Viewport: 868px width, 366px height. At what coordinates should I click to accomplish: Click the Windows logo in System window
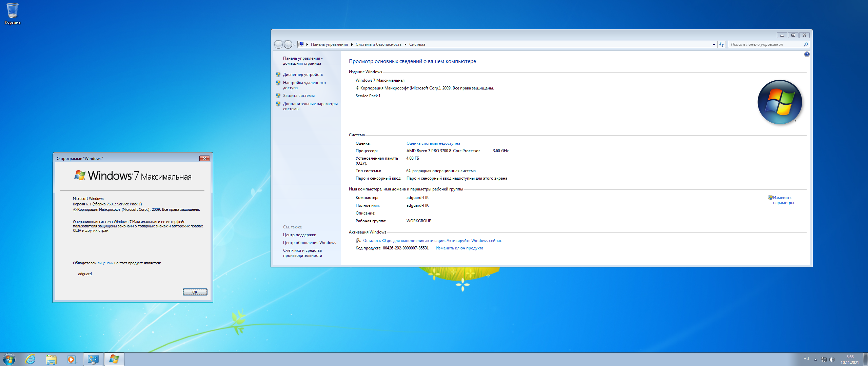coord(780,102)
